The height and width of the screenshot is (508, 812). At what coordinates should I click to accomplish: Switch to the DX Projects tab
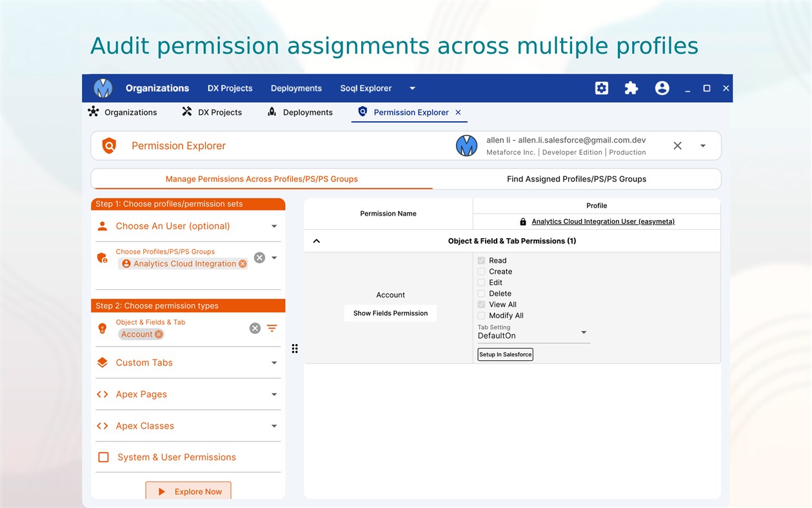point(212,112)
